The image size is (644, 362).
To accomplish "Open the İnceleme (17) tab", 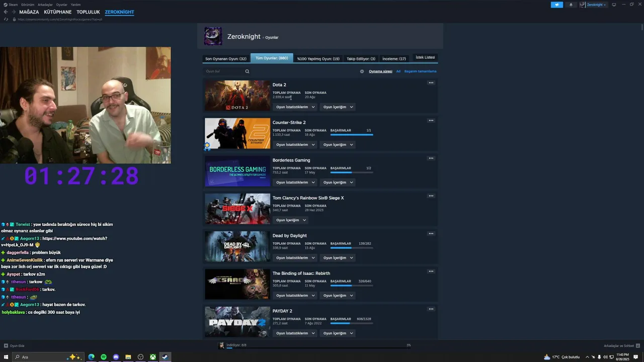I will [x=394, y=58].
